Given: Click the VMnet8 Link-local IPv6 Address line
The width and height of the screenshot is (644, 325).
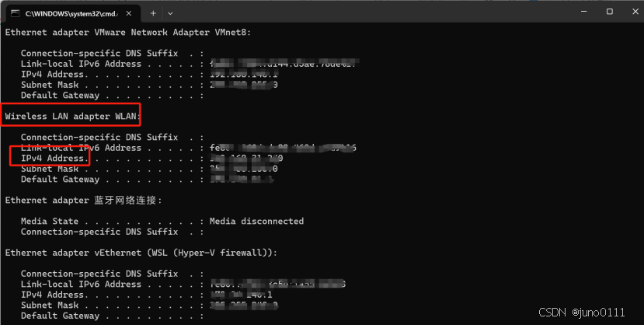Looking at the screenshot, I should tap(190, 64).
